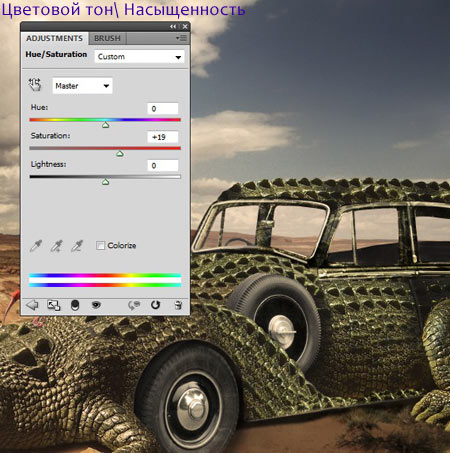Reset adjustment to defaults

click(155, 305)
